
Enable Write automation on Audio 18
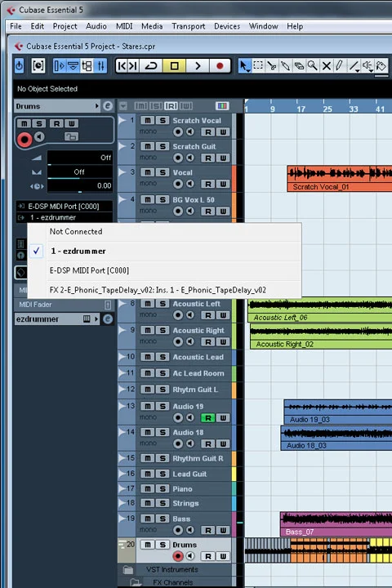(223, 443)
